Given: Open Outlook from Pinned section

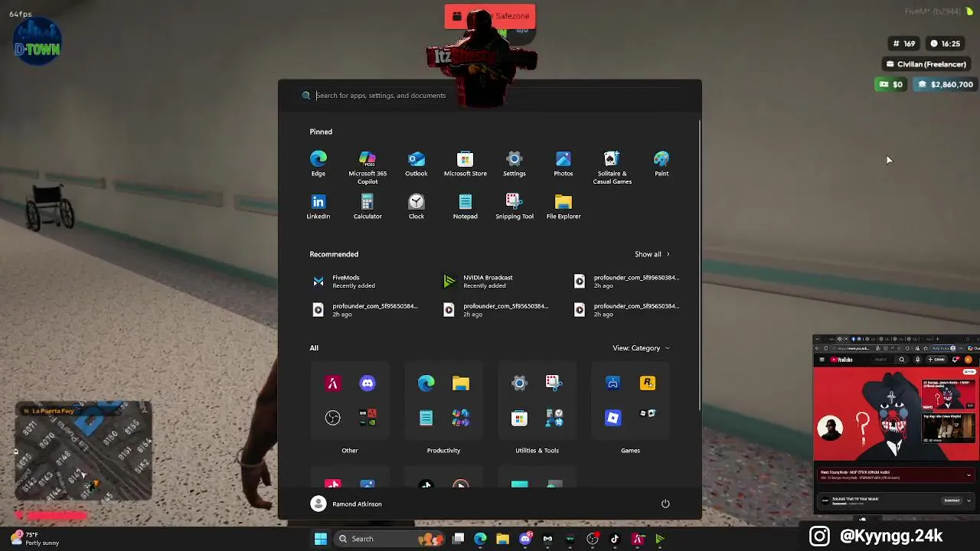Looking at the screenshot, I should [x=416, y=163].
